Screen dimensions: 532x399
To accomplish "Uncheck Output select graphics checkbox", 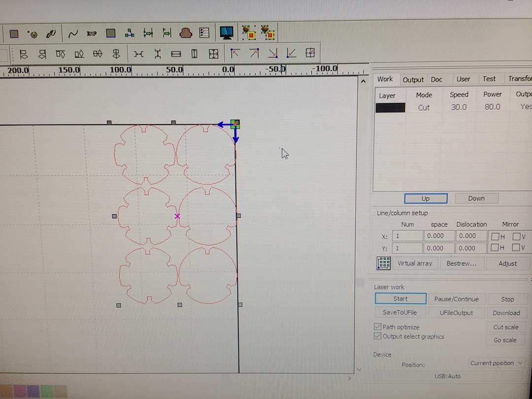I will (377, 336).
